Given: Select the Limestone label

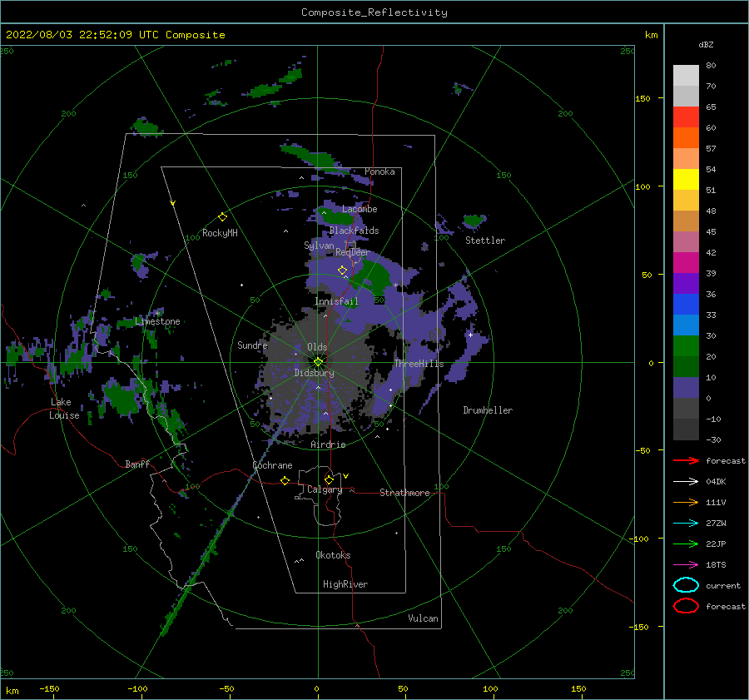Looking at the screenshot, I should pos(157,321).
